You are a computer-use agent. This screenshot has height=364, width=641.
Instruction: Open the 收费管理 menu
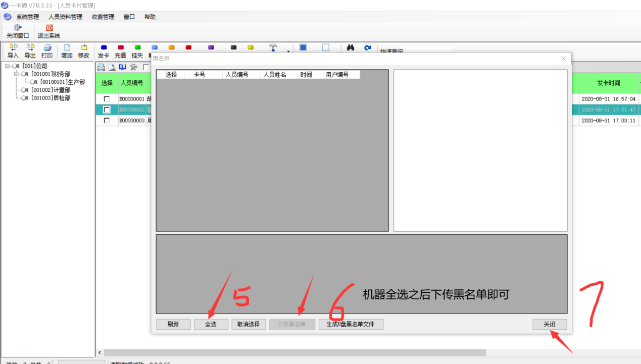pos(103,17)
